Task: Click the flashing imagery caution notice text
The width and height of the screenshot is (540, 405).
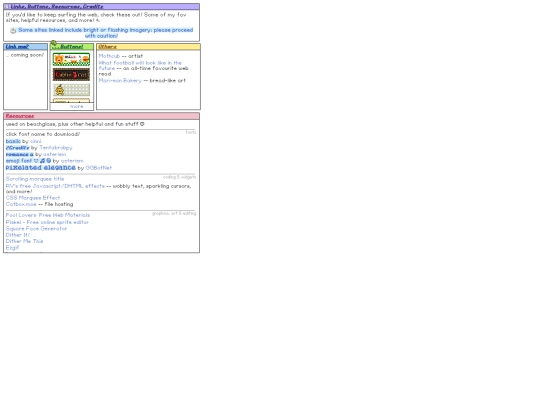Action: (x=105, y=33)
